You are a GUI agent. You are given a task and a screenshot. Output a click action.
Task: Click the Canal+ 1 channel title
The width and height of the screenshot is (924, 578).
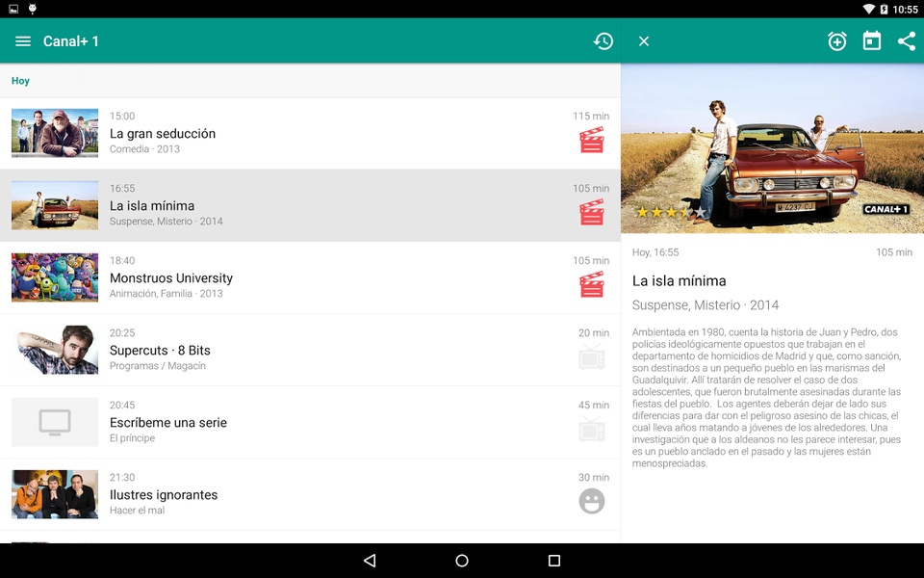70,41
